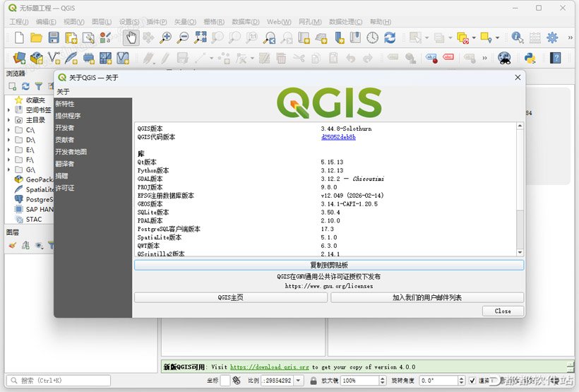Expand the E:\ drive node
Image resolution: width=579 pixels, height=392 pixels.
(x=9, y=150)
